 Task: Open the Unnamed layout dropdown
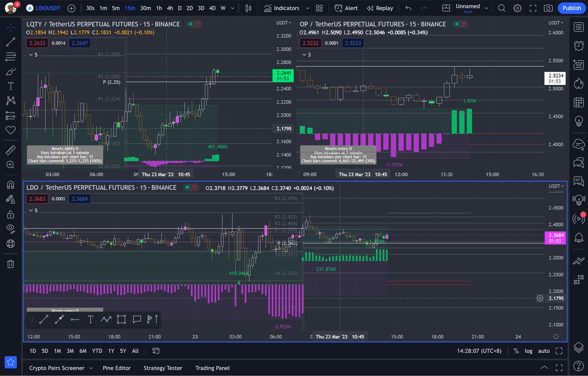tap(486, 8)
